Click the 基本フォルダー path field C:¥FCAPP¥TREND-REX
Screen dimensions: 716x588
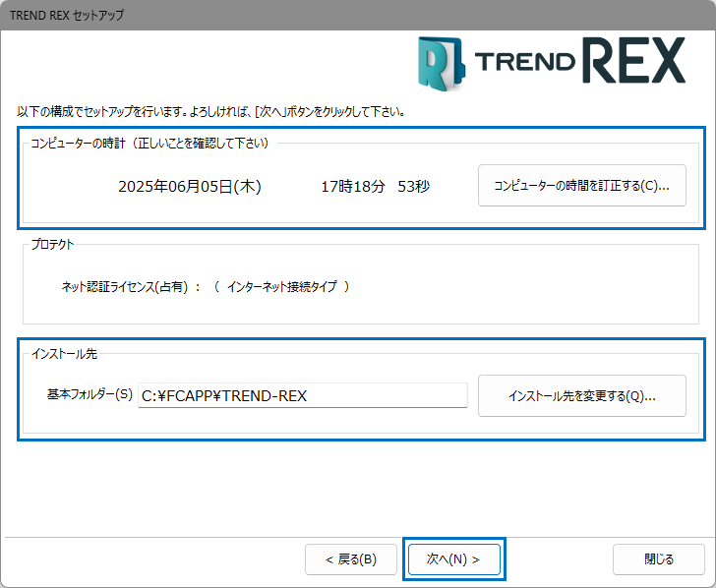303,395
